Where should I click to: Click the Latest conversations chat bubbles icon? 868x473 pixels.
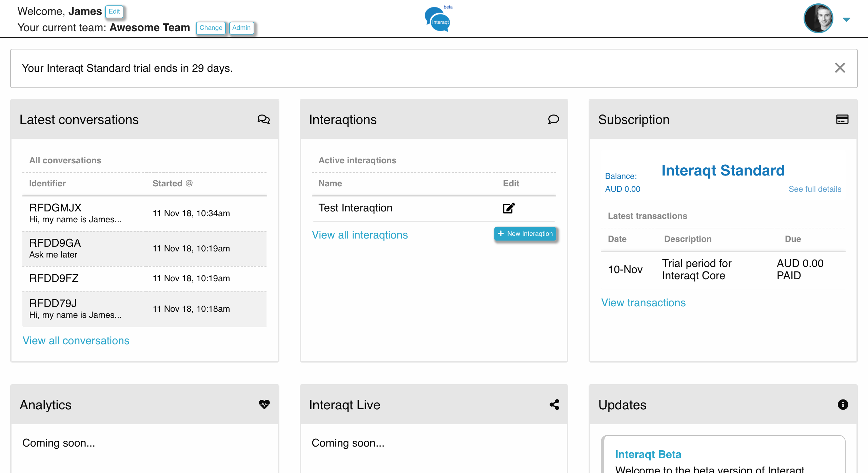(x=263, y=119)
